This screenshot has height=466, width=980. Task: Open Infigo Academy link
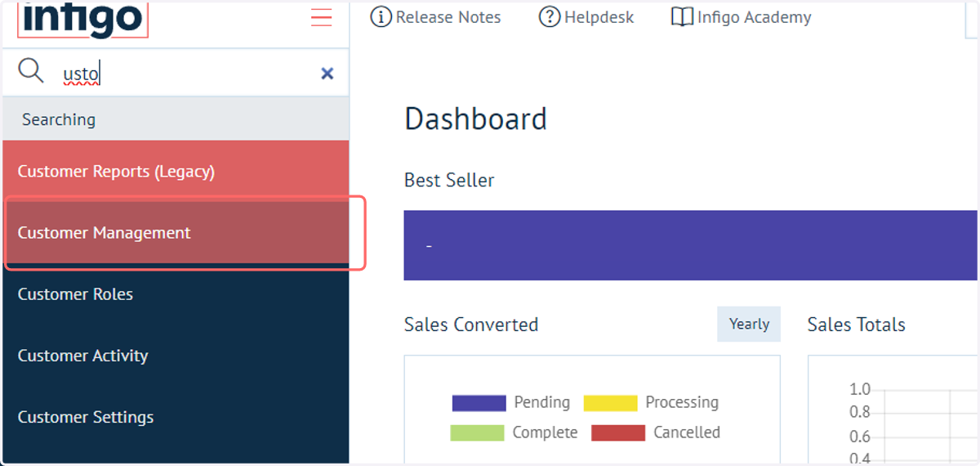pyautogui.click(x=754, y=17)
